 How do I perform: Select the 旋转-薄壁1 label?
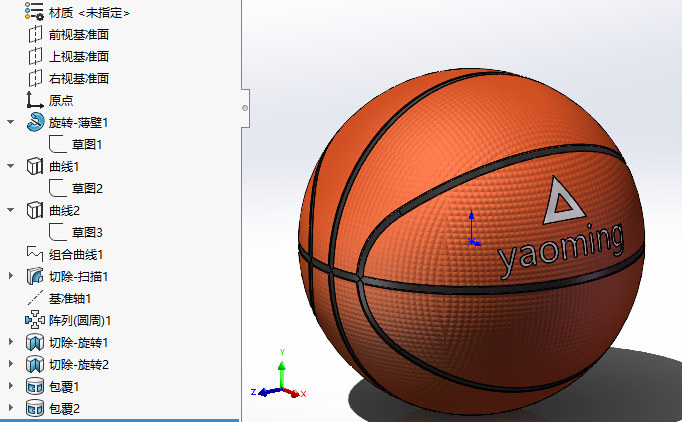click(78, 123)
